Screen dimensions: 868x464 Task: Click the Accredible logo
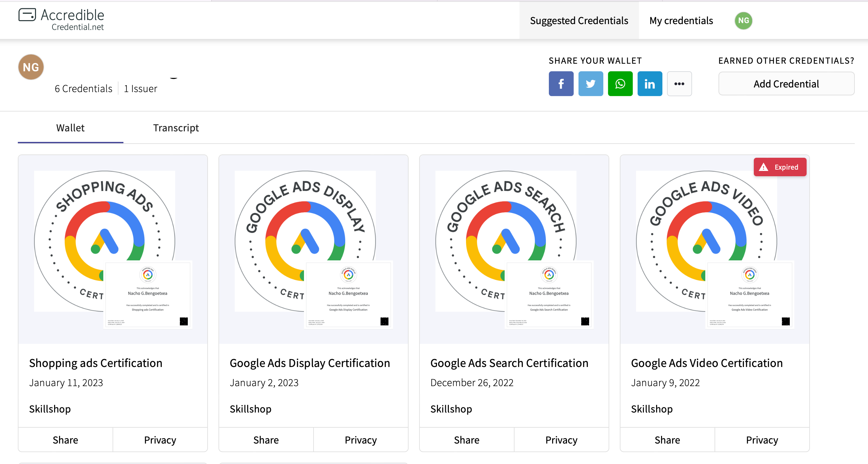click(61, 19)
